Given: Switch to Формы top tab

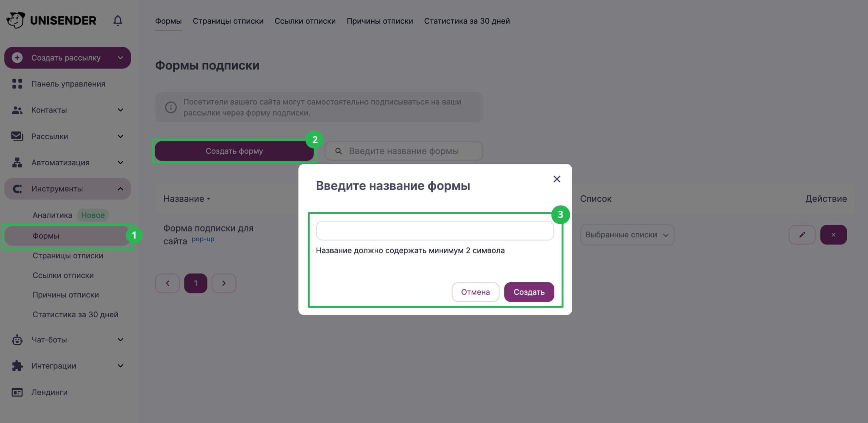Looking at the screenshot, I should click(168, 21).
